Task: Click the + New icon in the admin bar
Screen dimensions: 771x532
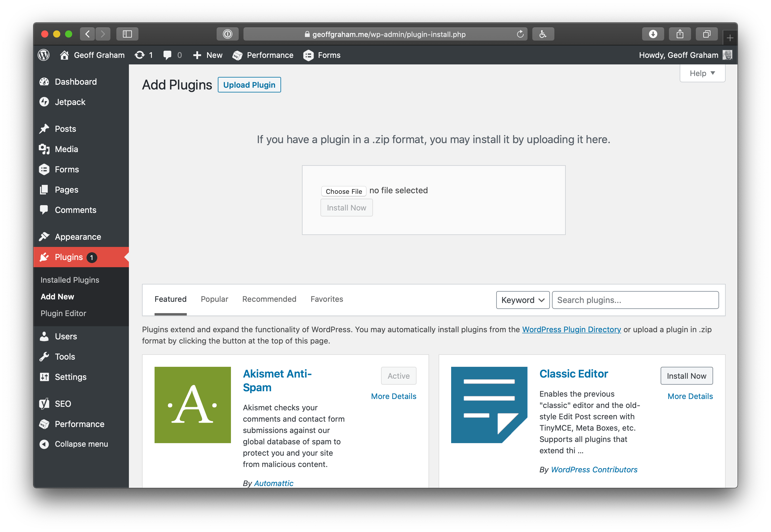Action: point(197,55)
